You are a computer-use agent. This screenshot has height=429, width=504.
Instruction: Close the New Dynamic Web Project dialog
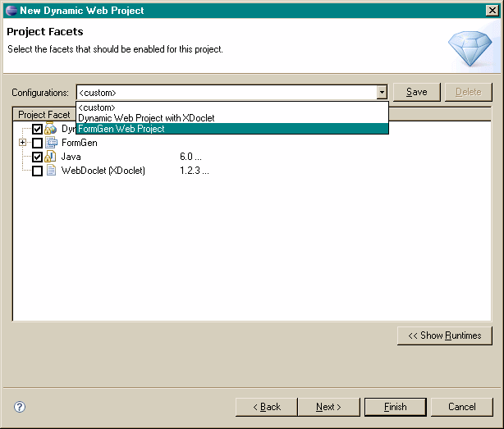click(491, 11)
